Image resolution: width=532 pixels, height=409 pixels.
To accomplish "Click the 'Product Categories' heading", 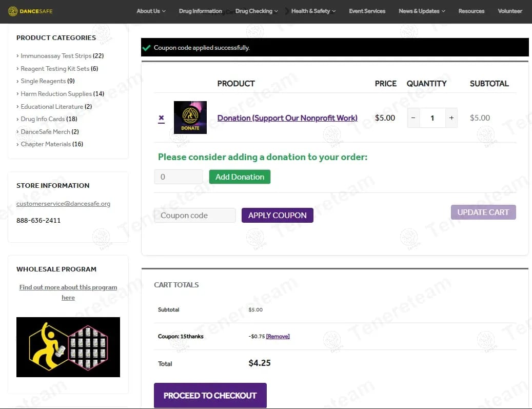I will pos(56,37).
